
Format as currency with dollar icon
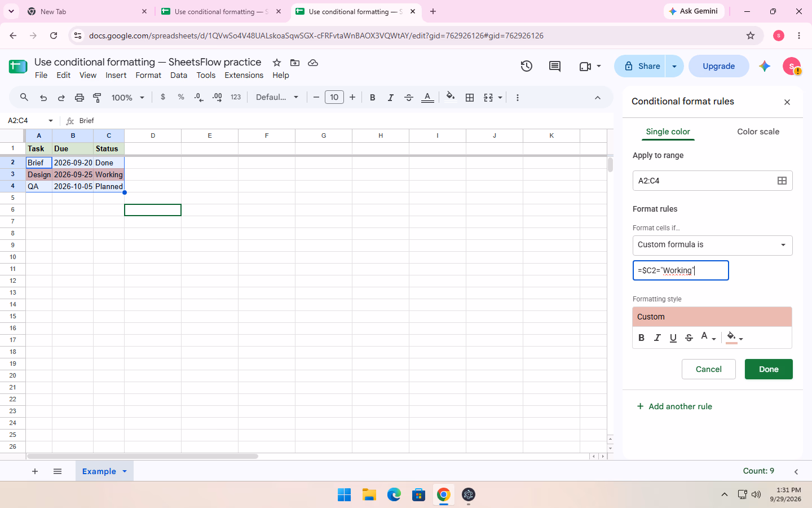pyautogui.click(x=163, y=97)
